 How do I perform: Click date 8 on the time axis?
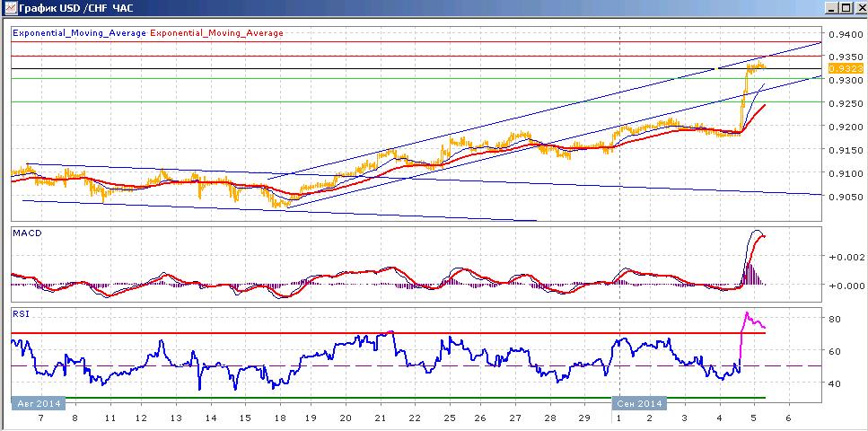pyautogui.click(x=75, y=418)
